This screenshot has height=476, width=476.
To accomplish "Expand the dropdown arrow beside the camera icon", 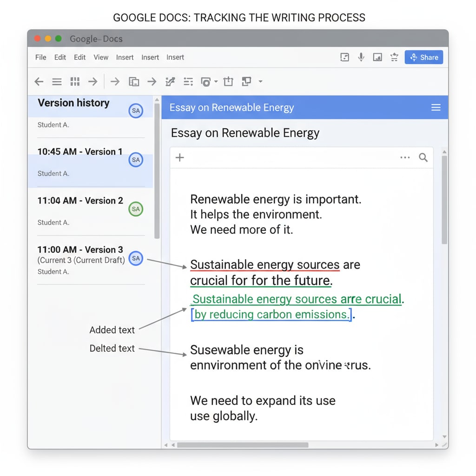I will [216, 82].
